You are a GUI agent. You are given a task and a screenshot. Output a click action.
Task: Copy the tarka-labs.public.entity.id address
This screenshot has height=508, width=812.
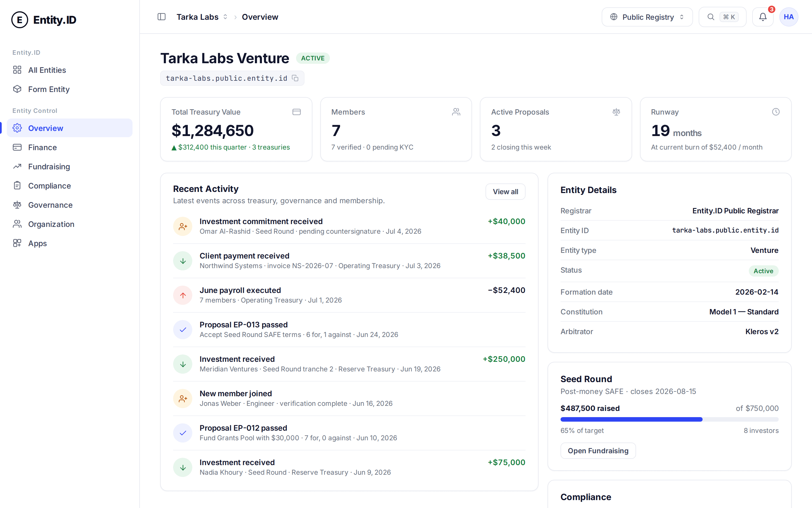295,78
